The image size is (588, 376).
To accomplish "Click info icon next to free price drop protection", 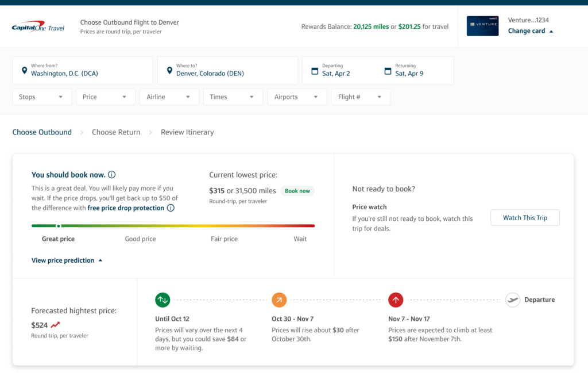I will click(171, 208).
